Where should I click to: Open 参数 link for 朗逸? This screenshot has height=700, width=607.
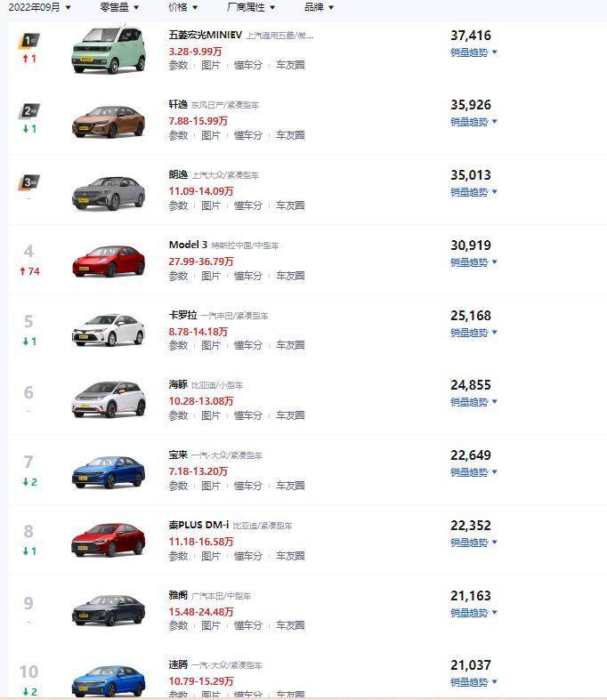178,205
